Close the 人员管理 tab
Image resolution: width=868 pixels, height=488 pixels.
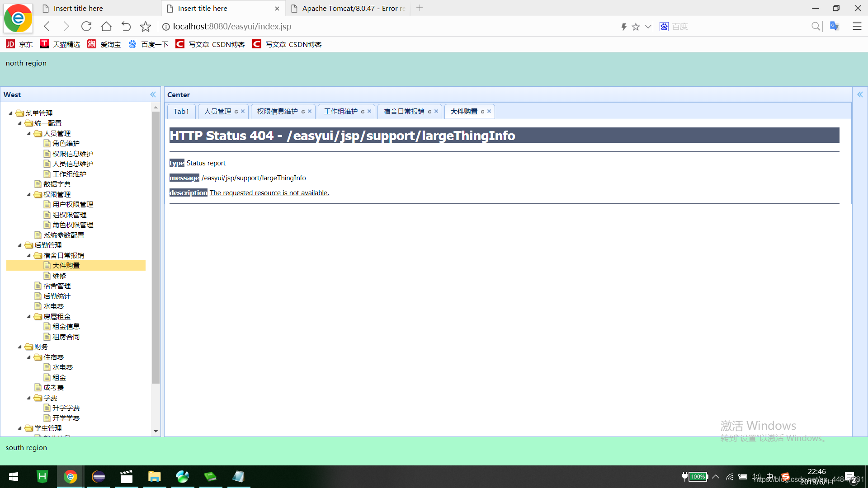(x=243, y=111)
